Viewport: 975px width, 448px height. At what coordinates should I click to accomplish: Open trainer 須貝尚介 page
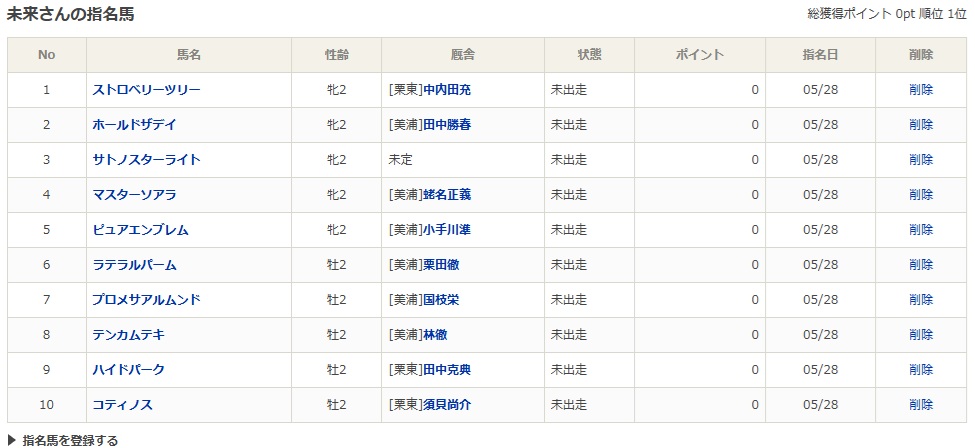(x=447, y=404)
